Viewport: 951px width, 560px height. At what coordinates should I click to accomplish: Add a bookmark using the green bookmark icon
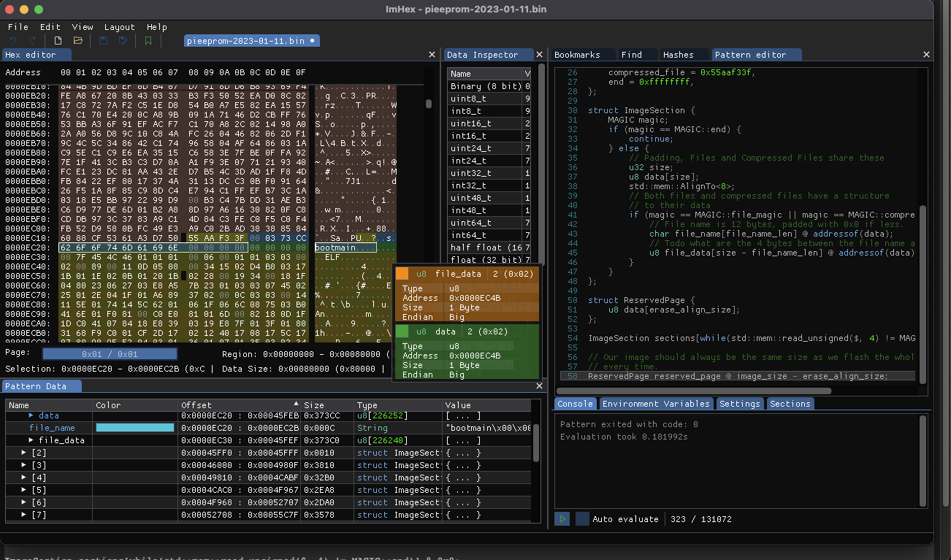[x=149, y=41]
